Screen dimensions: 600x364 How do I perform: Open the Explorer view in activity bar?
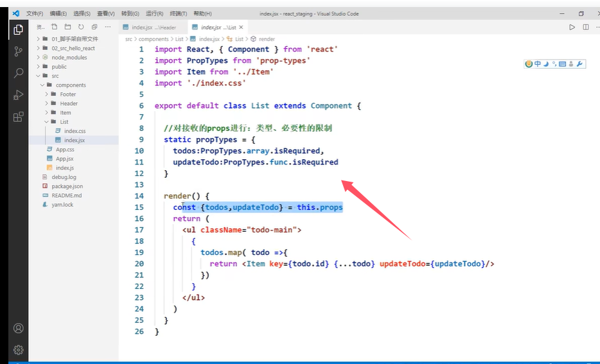click(18, 30)
